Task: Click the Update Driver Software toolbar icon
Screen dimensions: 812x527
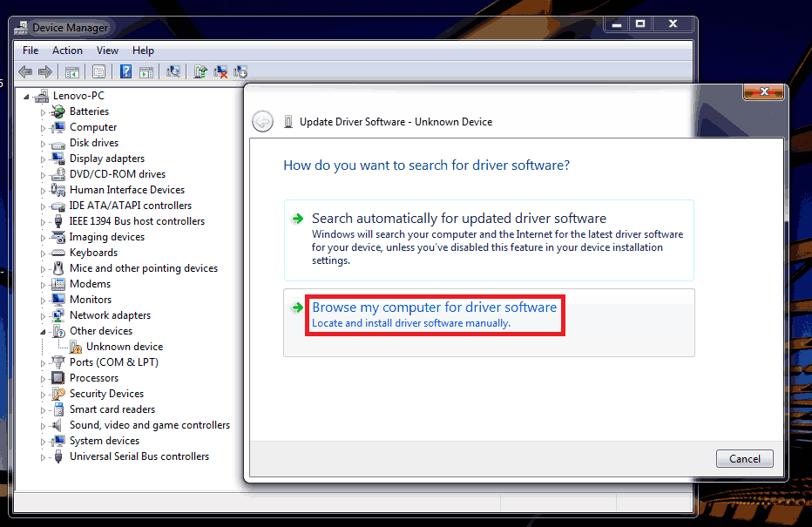Action: pyautogui.click(x=200, y=71)
